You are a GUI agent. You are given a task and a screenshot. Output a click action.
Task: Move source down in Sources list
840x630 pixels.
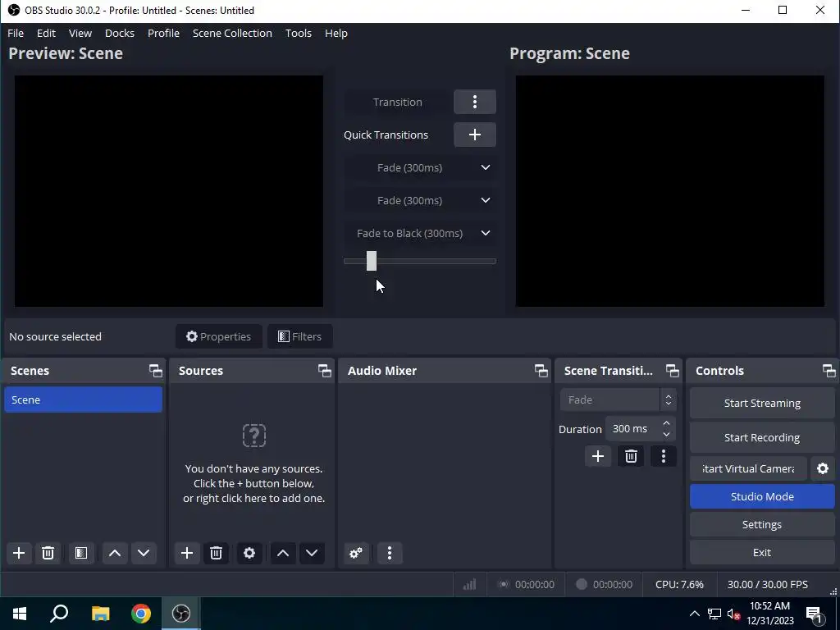click(312, 553)
